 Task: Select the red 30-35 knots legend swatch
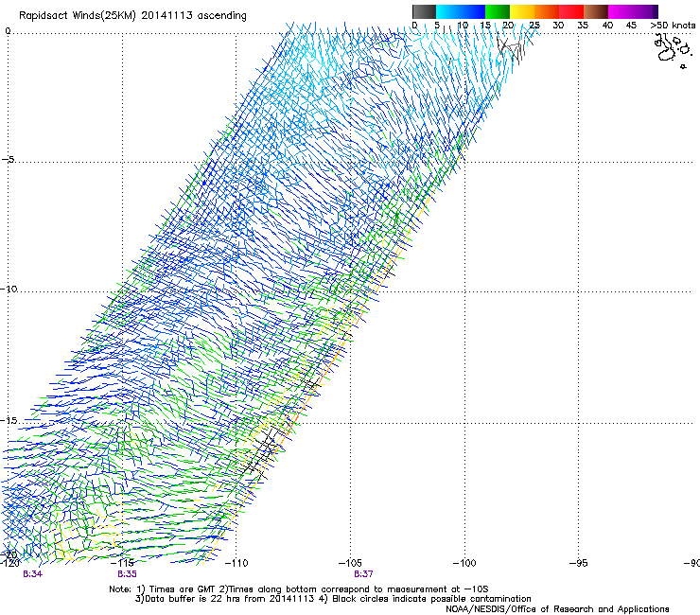[x=571, y=11]
